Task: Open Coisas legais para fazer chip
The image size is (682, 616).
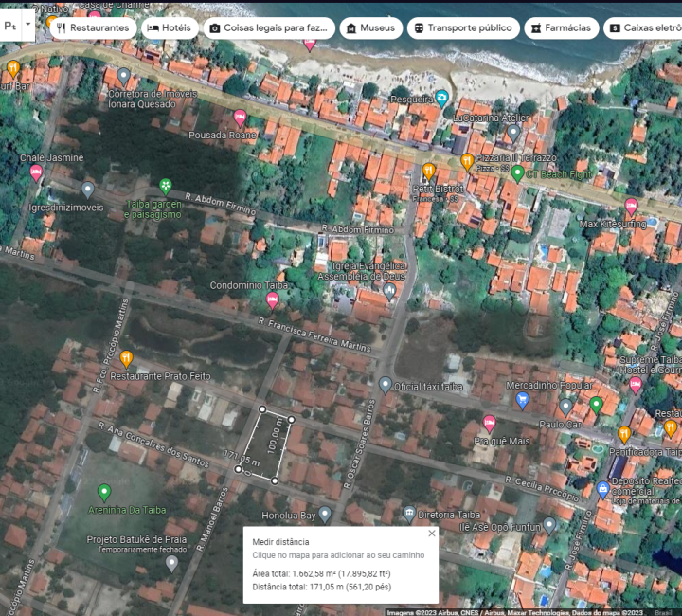Action: click(x=269, y=28)
